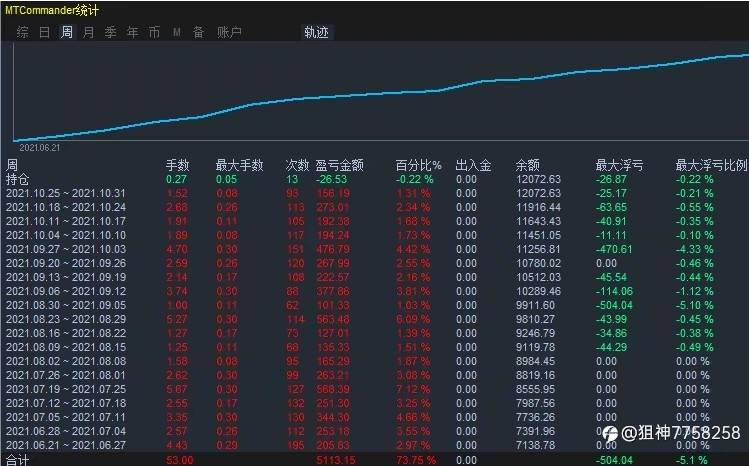This screenshot has width=749, height=466.
Task: Select week row 2021.08.23 ~ 2021.08.29
Action: coord(374,319)
